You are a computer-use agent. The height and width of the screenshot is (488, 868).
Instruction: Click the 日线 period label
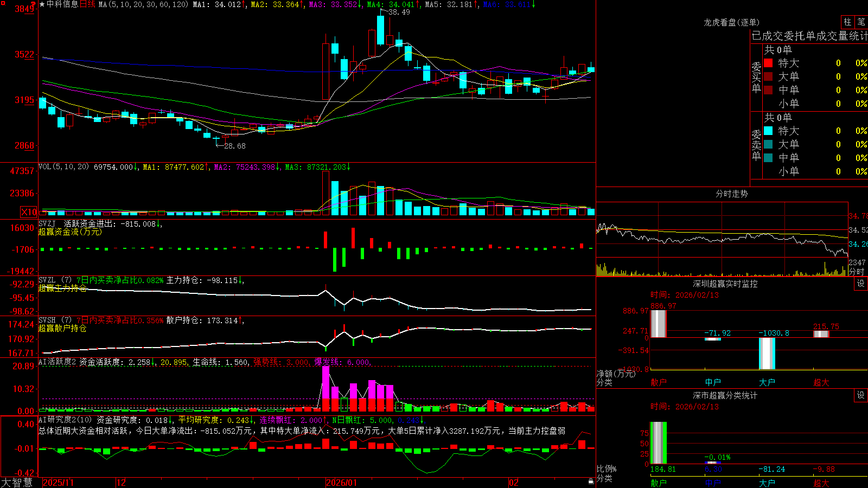(87, 4)
